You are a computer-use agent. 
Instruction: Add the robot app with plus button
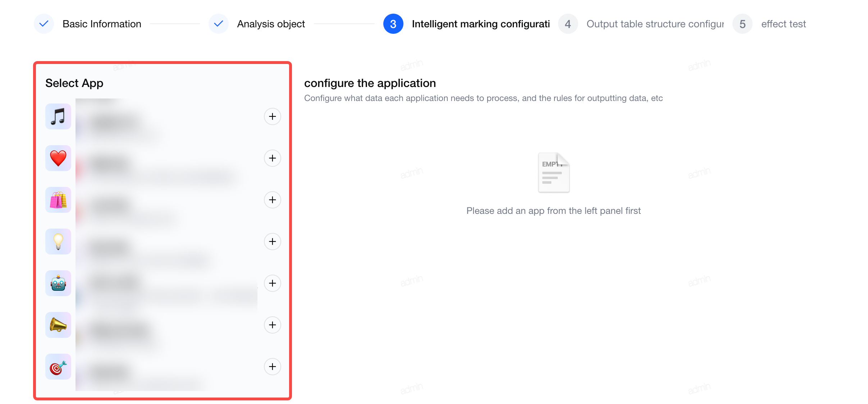273,283
